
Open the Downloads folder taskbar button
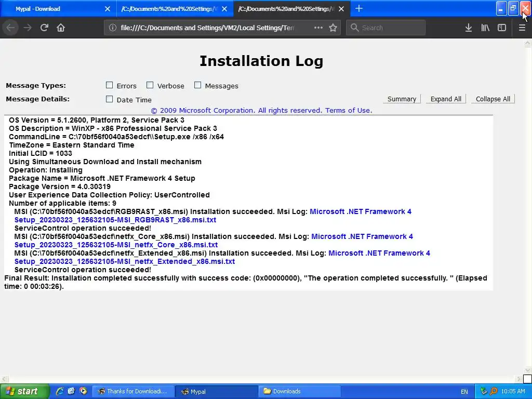(x=300, y=391)
